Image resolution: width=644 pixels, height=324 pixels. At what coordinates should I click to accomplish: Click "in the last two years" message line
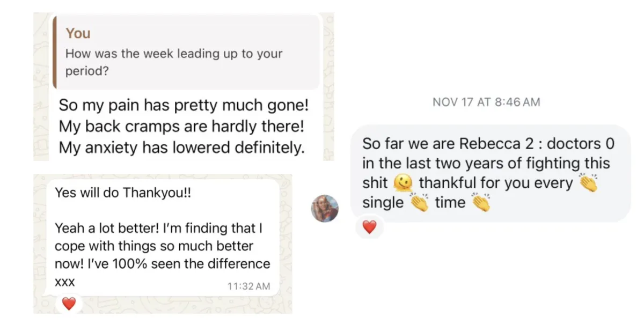pos(487,163)
